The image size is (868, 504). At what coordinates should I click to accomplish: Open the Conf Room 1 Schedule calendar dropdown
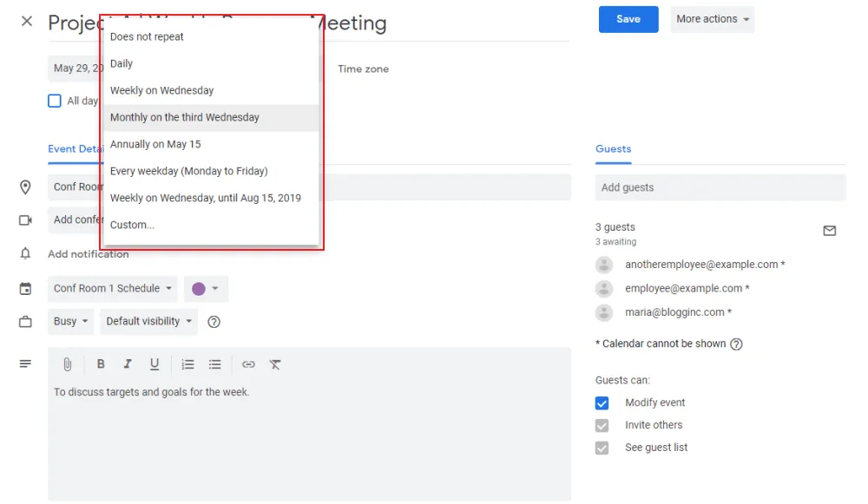(112, 288)
